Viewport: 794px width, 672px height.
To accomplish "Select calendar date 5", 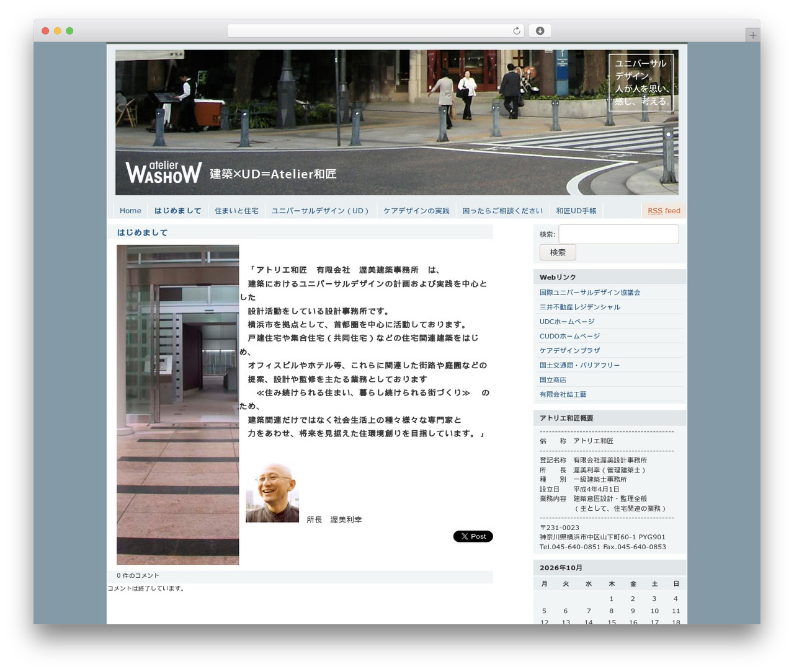I will tap(544, 611).
